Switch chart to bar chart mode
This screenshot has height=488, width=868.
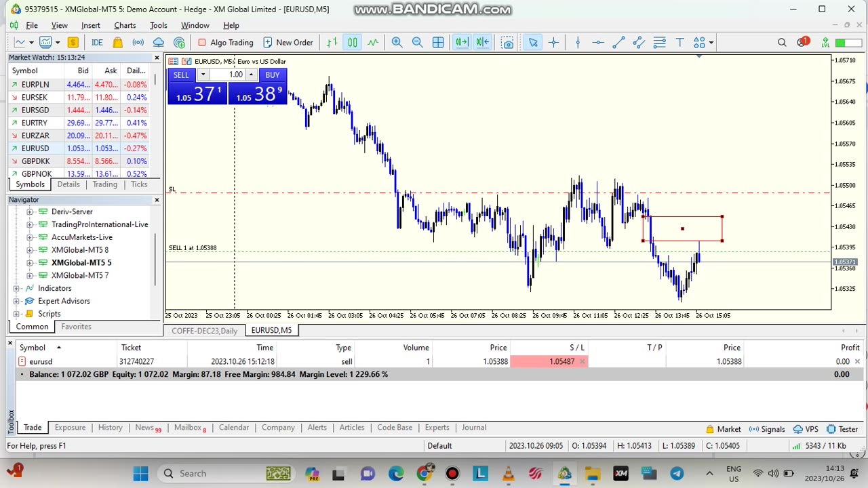pyautogui.click(x=332, y=42)
